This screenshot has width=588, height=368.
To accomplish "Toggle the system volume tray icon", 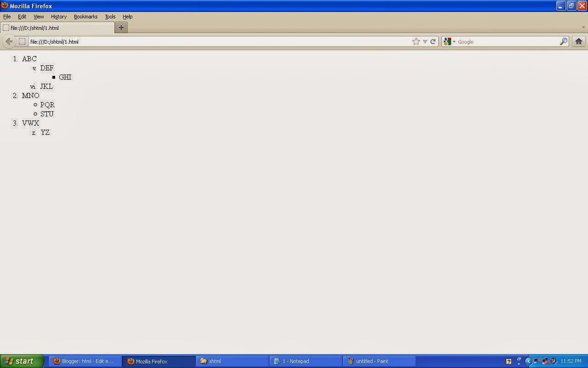I will point(538,361).
